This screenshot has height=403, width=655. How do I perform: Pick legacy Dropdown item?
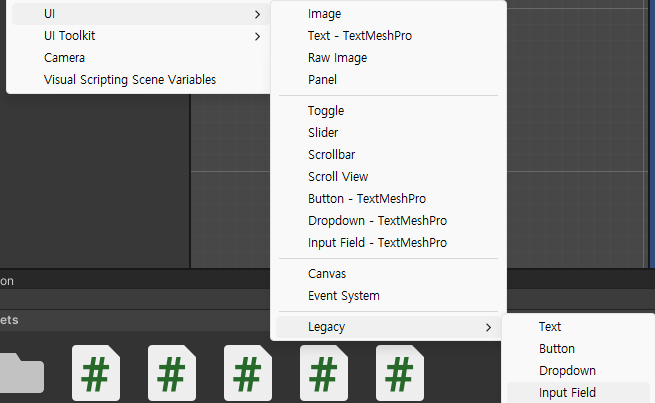pos(579,371)
